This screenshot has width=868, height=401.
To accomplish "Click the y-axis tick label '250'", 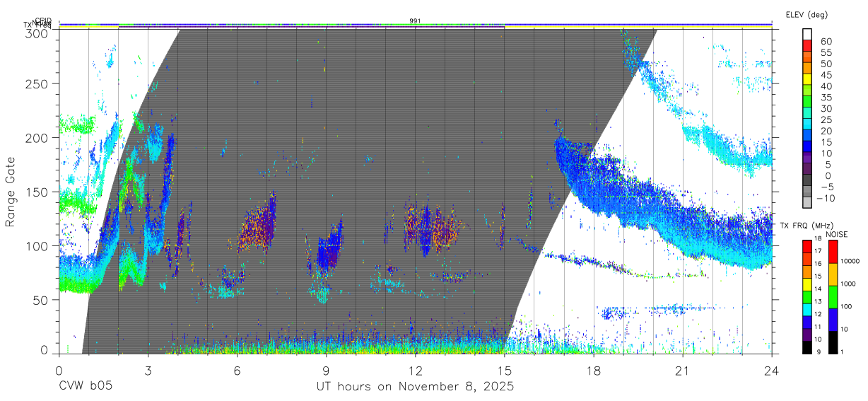I will (37, 83).
